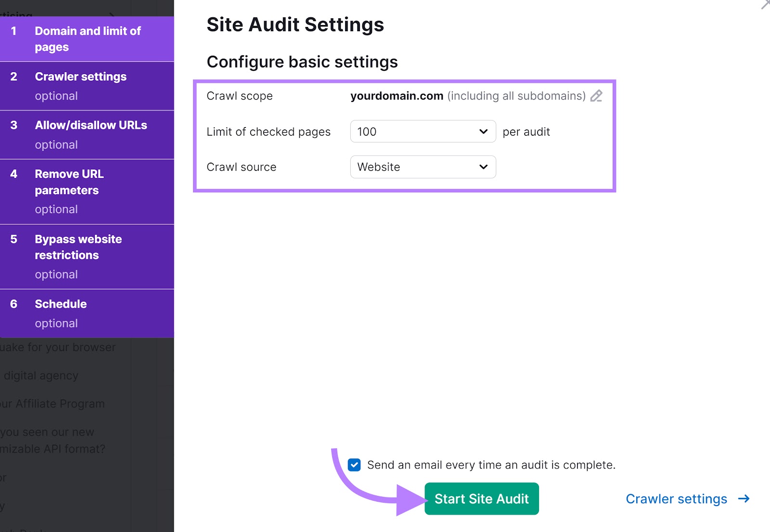Select Website in the Crawl source field

(x=423, y=167)
